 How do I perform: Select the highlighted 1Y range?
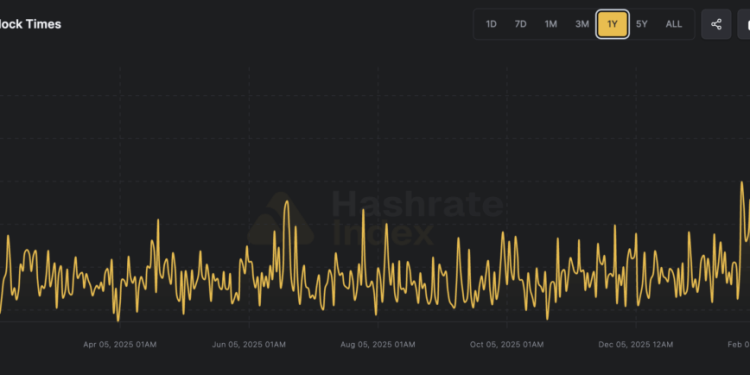[612, 24]
